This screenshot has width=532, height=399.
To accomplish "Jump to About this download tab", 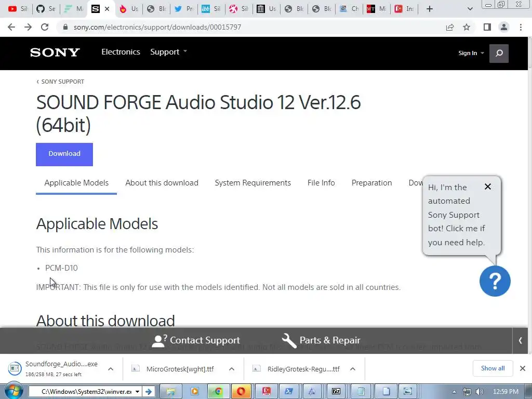I will (x=162, y=183).
